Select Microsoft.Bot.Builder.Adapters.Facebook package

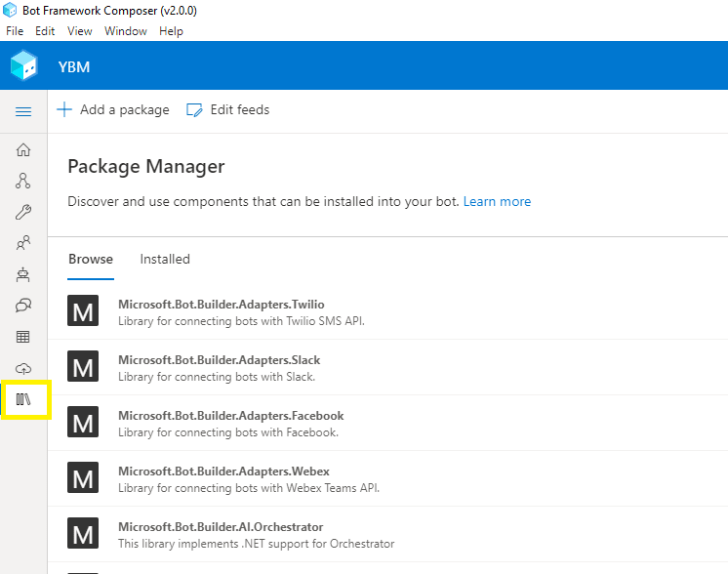point(231,416)
